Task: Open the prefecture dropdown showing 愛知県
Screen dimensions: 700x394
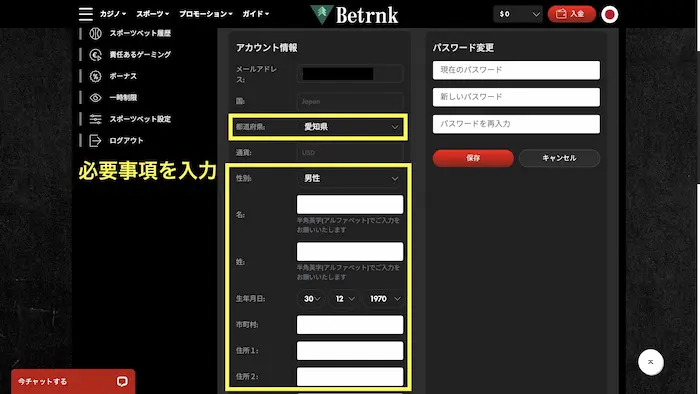Action: [x=350, y=127]
